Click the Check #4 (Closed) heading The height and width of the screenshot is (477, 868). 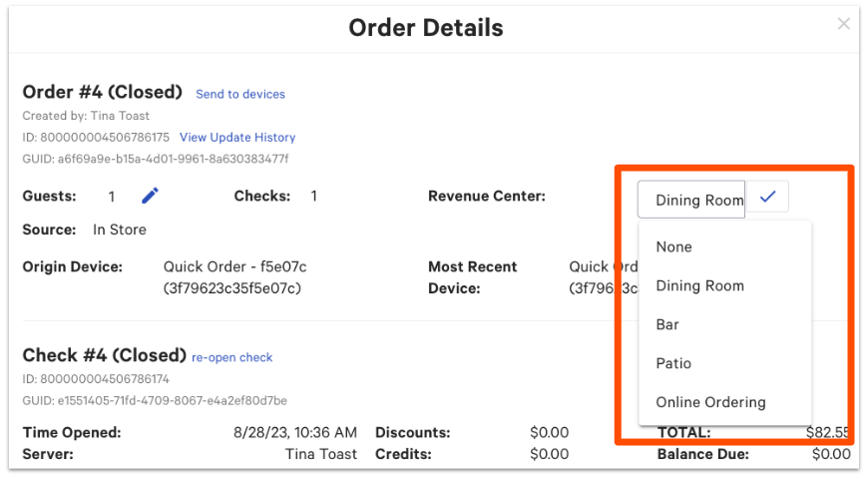click(105, 355)
